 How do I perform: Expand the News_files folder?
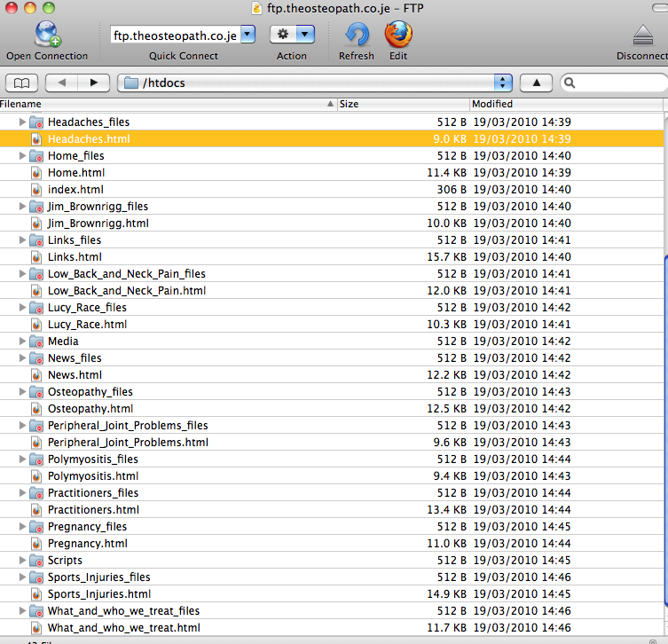22,357
